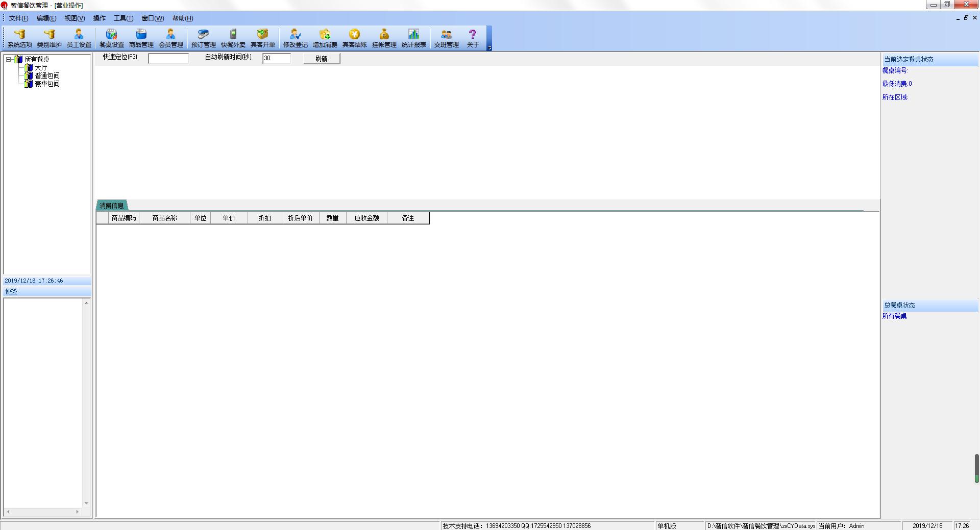Open 餐桌设置 table settings icon
The height and width of the screenshot is (530, 980).
[111, 38]
